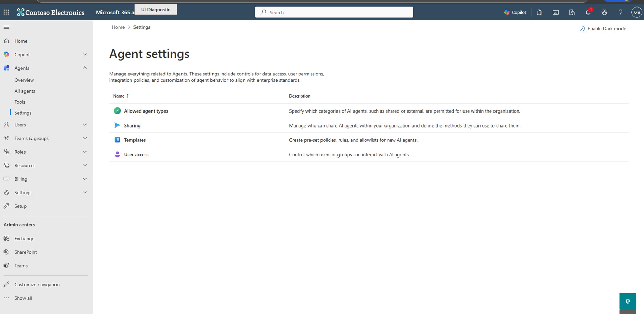The width and height of the screenshot is (644, 314).
Task: Open the settings gear in the top bar
Action: coord(604,12)
